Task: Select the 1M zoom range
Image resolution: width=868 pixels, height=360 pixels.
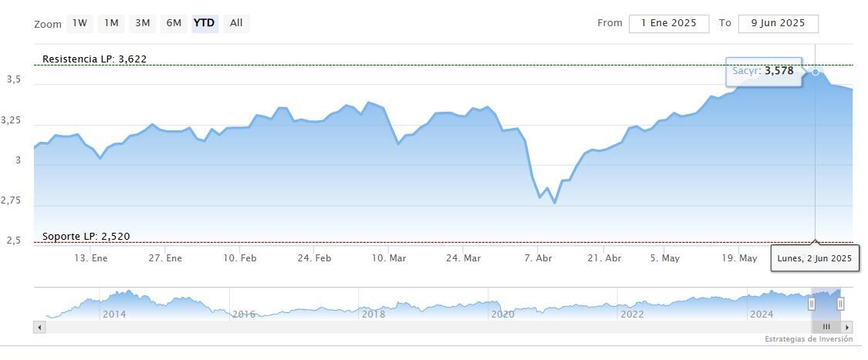Action: [x=111, y=23]
